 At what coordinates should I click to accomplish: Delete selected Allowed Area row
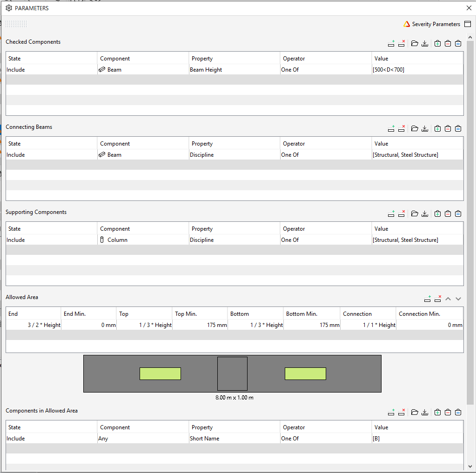click(x=438, y=299)
